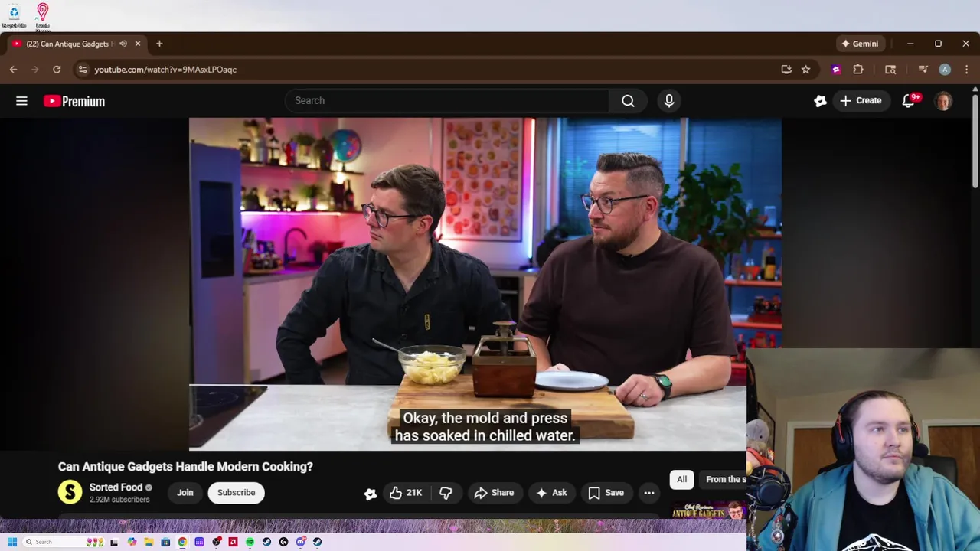Start voice search with microphone icon
Image resolution: width=980 pixels, height=551 pixels.
[x=669, y=100]
